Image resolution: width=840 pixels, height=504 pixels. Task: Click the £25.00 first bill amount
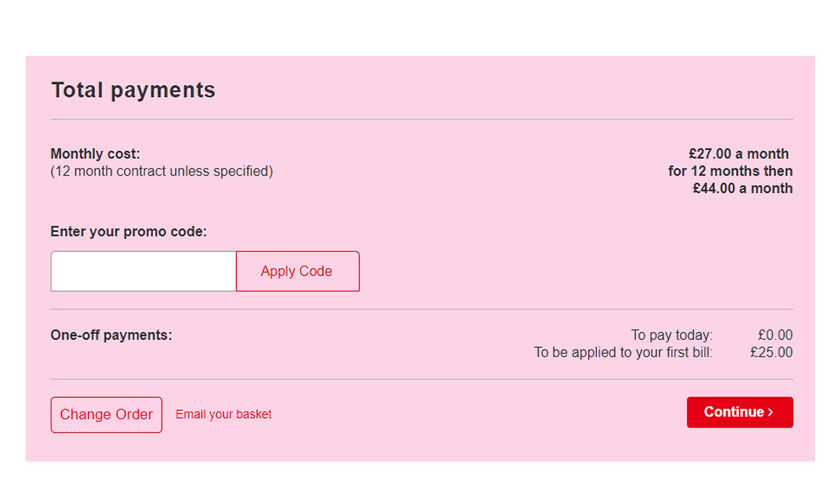[x=771, y=352]
